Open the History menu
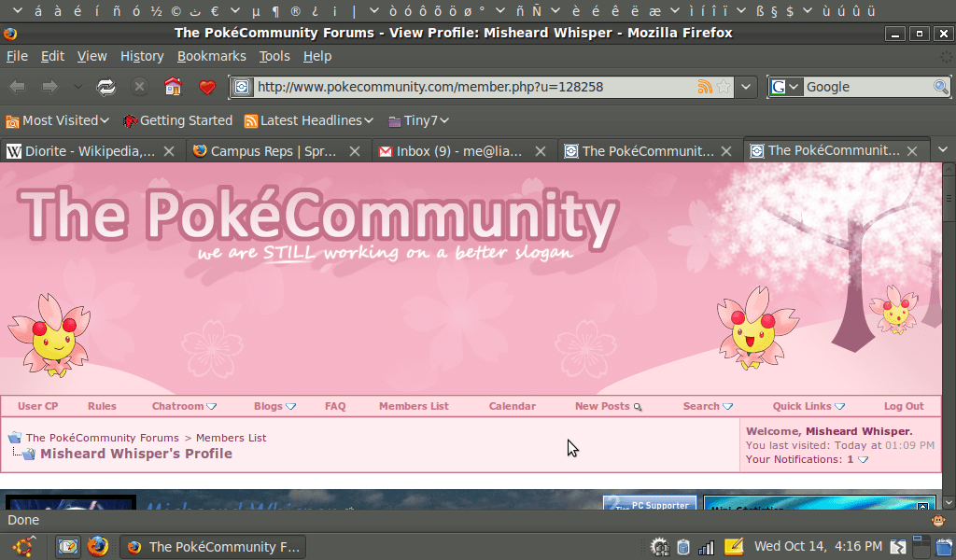956x560 pixels. tap(142, 56)
